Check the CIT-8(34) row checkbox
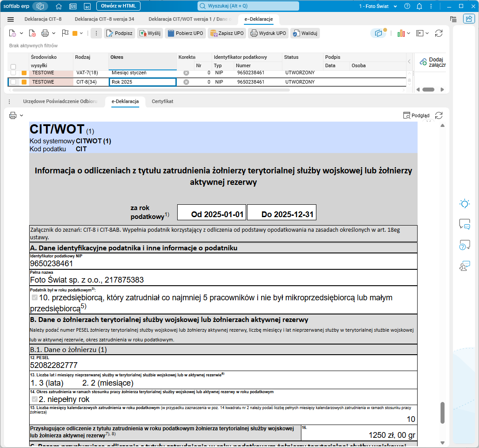This screenshot has height=448, width=479. coord(13,82)
